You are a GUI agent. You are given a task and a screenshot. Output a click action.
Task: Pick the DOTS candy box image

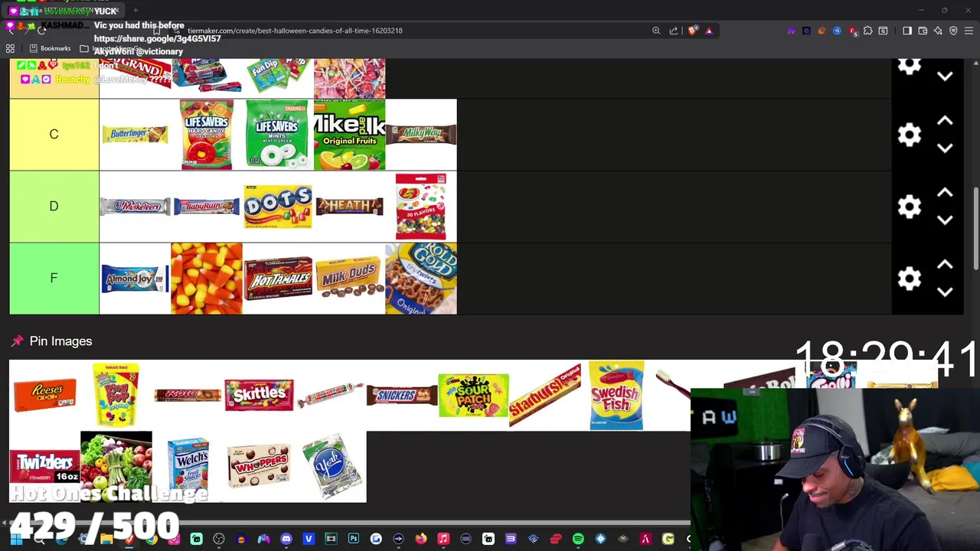tap(278, 207)
